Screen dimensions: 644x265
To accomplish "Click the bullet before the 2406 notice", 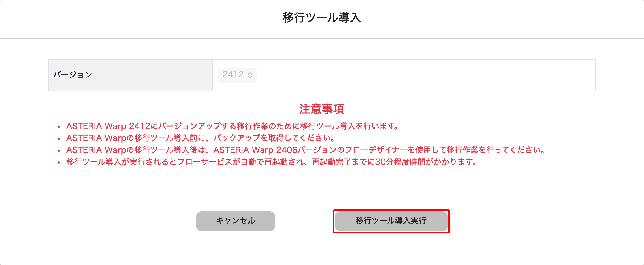I will (x=59, y=151).
